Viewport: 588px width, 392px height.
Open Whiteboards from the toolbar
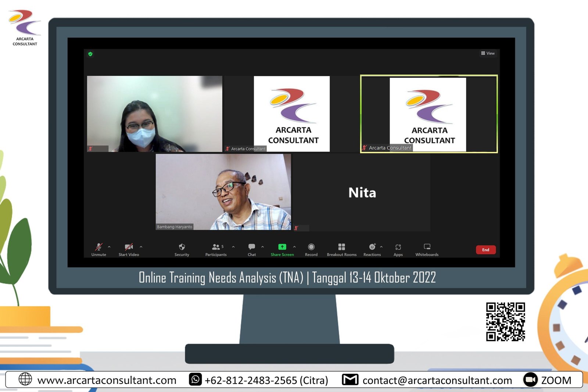pos(427,247)
